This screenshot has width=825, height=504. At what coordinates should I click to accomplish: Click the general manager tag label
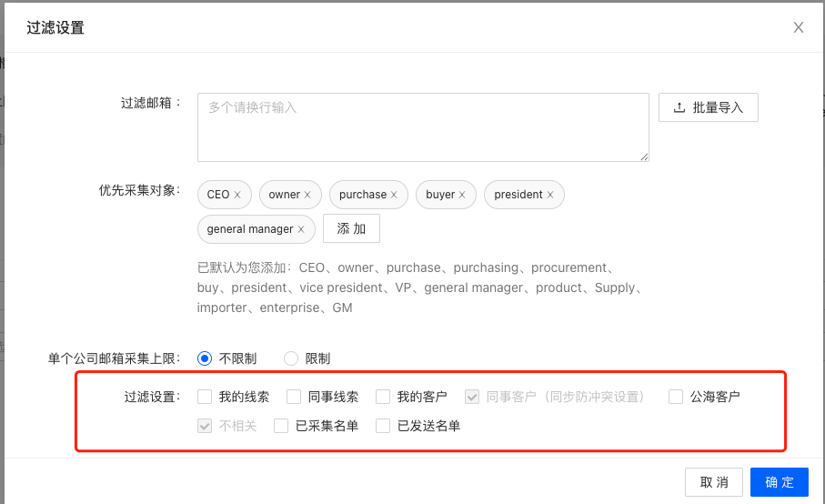(x=250, y=229)
